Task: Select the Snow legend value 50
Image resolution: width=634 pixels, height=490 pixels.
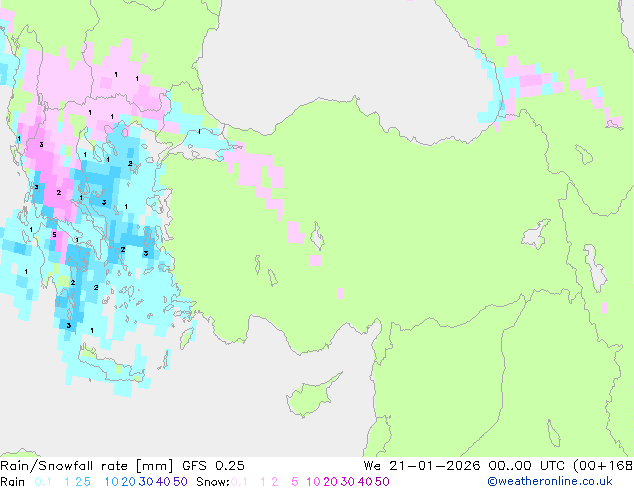Action: tap(382, 482)
